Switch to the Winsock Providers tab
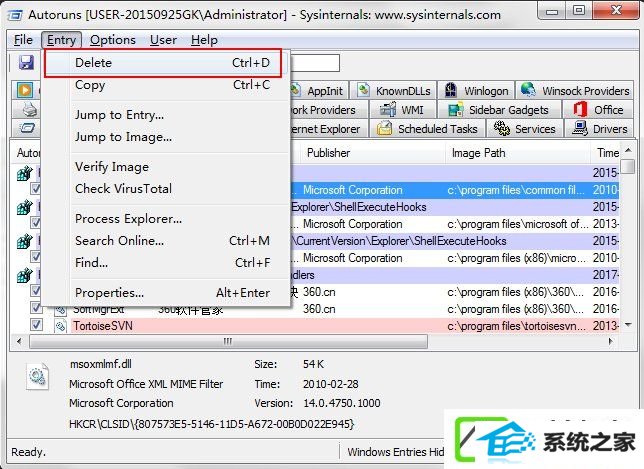 pos(575,90)
